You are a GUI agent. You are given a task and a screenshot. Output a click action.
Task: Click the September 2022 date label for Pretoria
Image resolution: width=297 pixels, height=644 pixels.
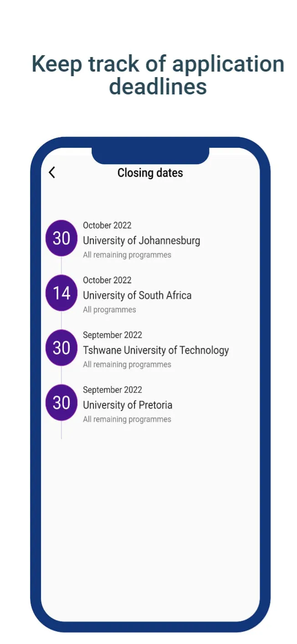(x=113, y=390)
